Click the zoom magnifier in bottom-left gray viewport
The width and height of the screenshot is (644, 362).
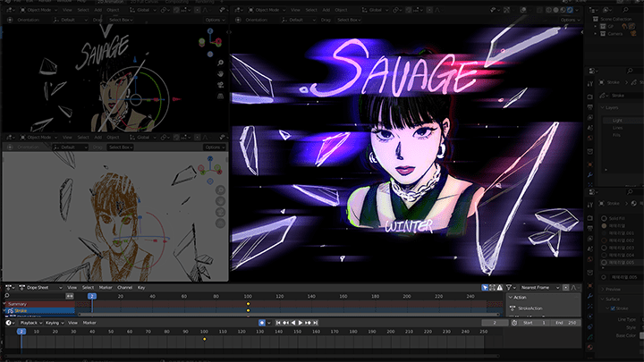221,190
